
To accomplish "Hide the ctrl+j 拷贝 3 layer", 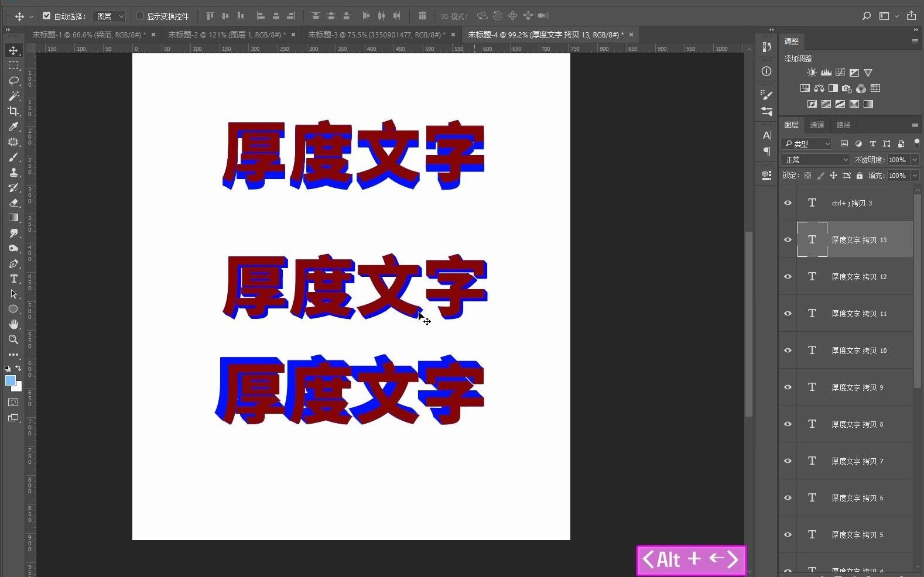I will [x=788, y=203].
